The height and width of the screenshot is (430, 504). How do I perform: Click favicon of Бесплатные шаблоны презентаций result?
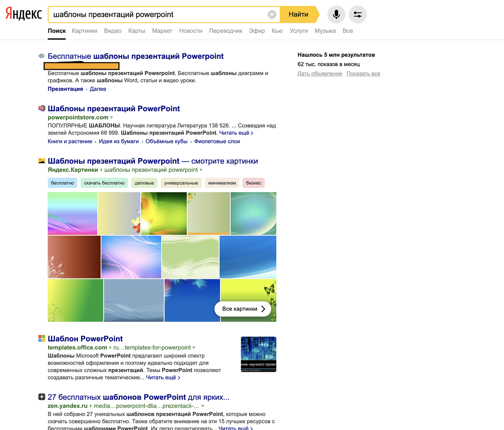coord(42,56)
